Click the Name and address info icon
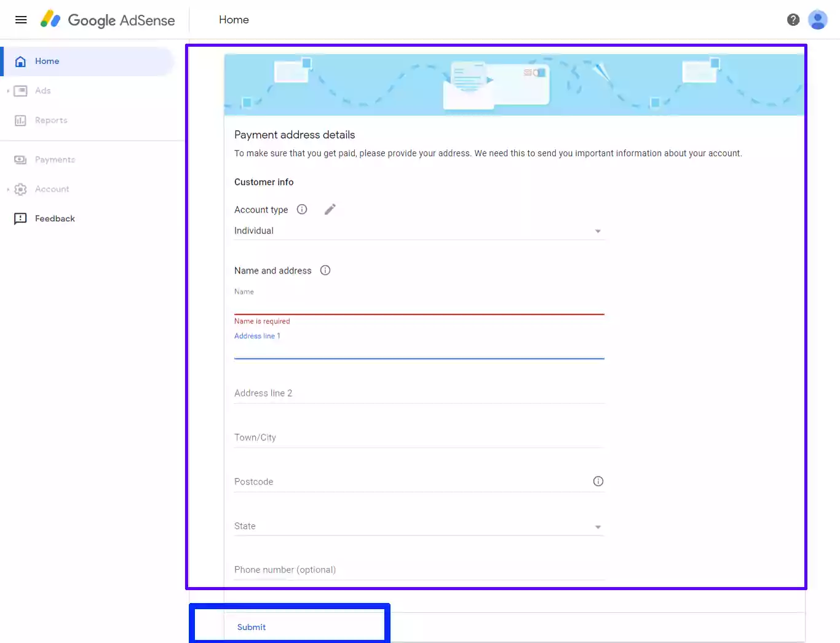 coord(325,270)
